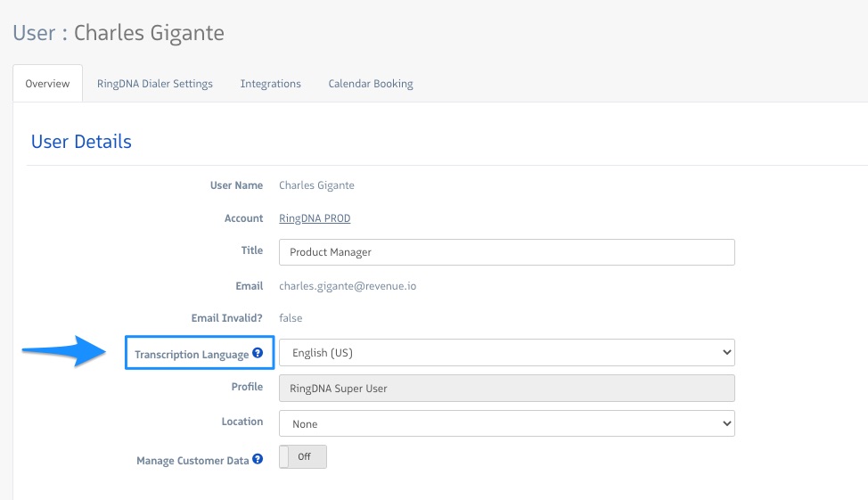Switch to the Overview tab

47,84
